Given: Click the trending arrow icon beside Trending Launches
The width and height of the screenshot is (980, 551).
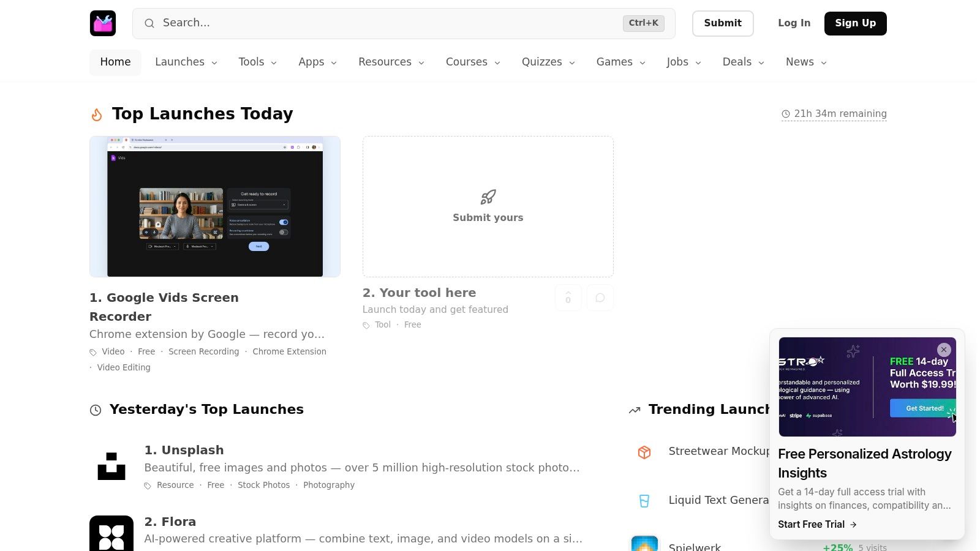Looking at the screenshot, I should click(635, 410).
